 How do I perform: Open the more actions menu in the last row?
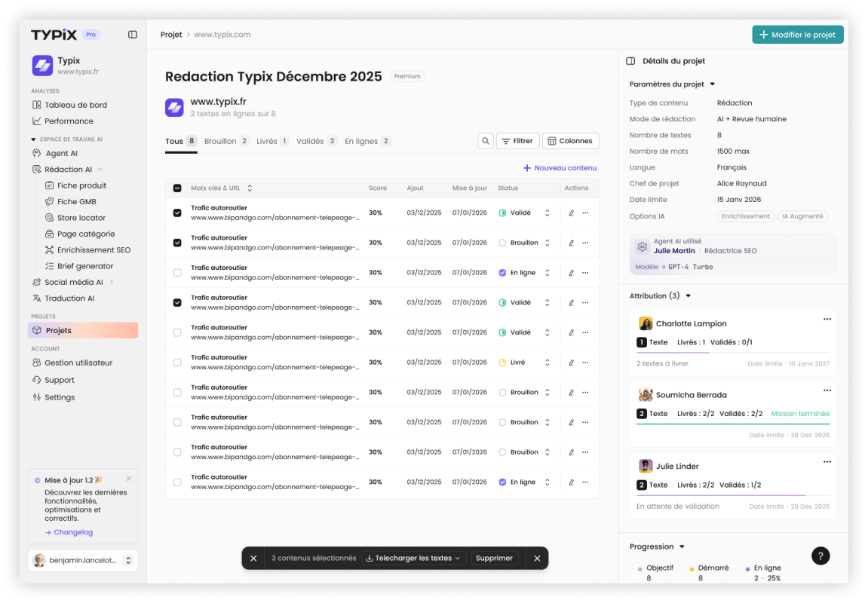[x=585, y=482]
